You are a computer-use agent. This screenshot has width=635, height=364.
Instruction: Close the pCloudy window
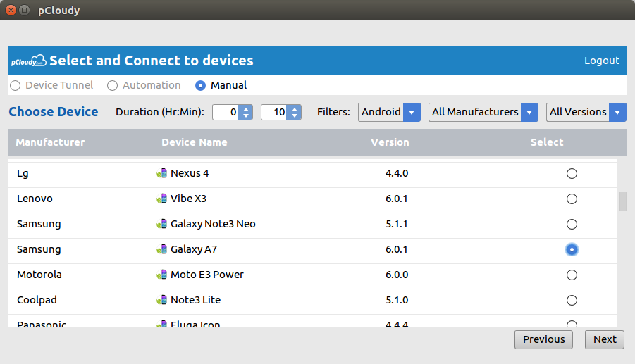(11, 10)
